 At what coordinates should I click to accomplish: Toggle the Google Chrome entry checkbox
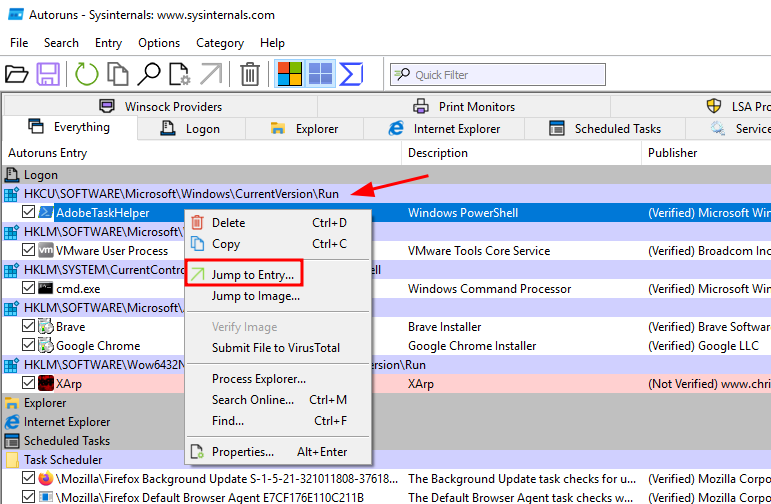click(29, 345)
